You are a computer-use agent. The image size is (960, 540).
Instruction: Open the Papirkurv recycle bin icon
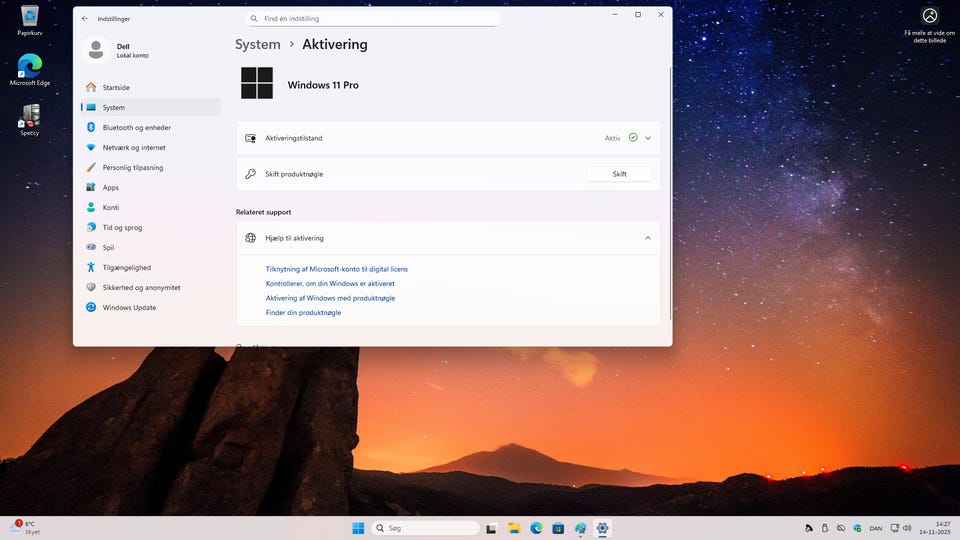tap(30, 17)
